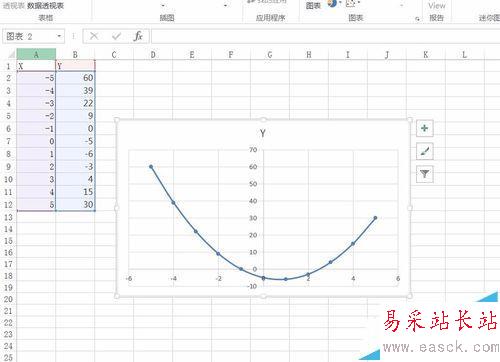Click the data point at x=-4, y=39
This screenshot has width=500, height=362.
[x=173, y=203]
